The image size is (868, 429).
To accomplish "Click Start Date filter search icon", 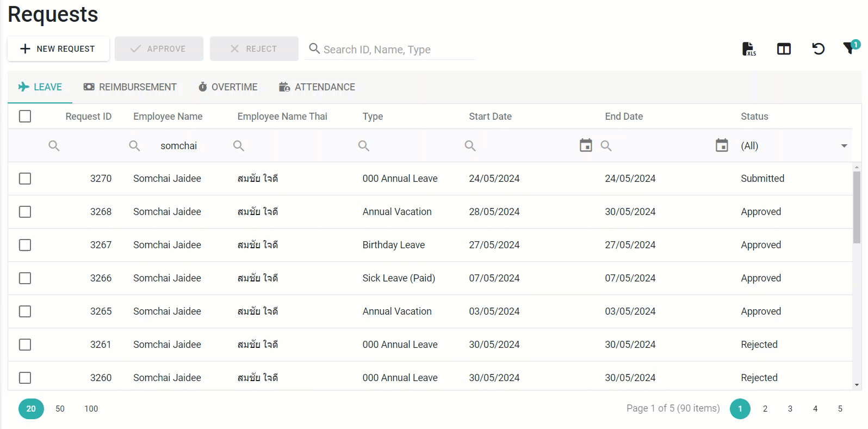I will click(470, 146).
